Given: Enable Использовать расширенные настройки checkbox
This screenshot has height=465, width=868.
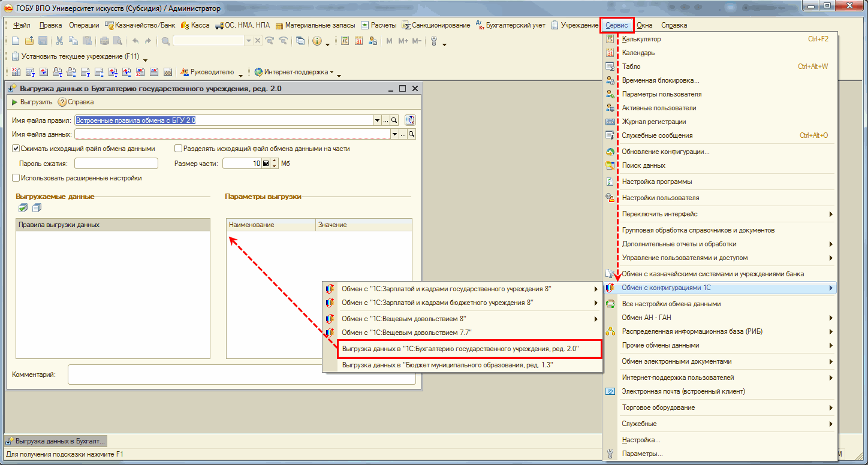Looking at the screenshot, I should click(16, 178).
